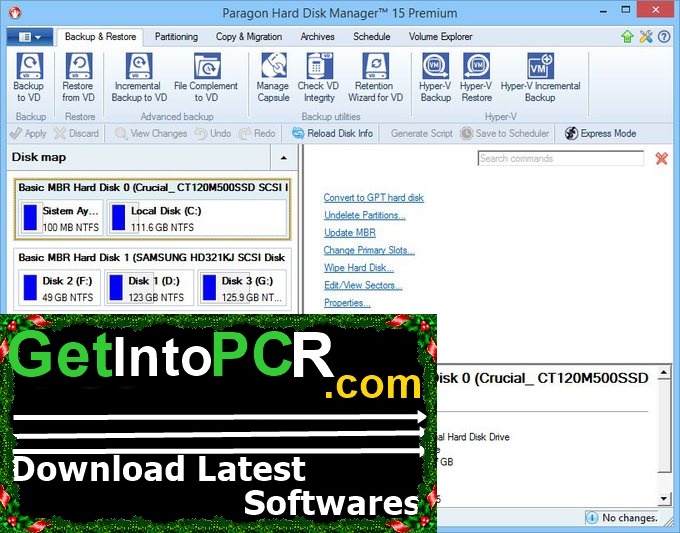This screenshot has width=680, height=533.
Task: Focus the Search commands field
Action: (561, 159)
